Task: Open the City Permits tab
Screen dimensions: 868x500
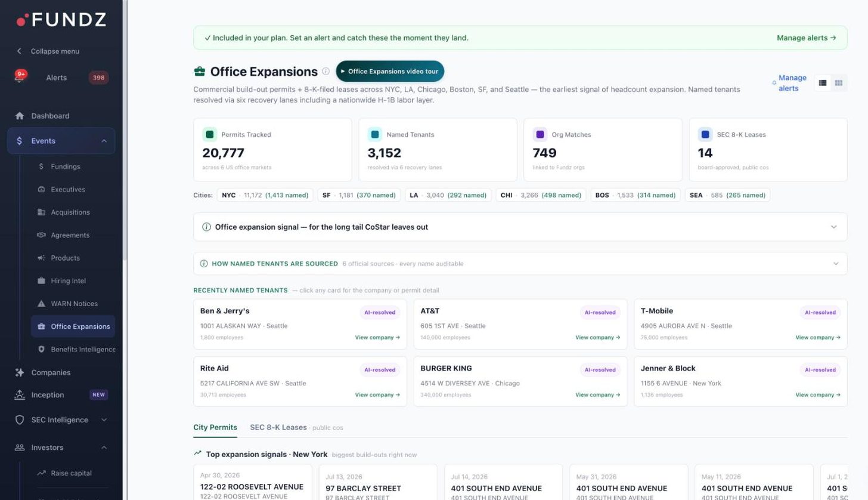Action: [215, 427]
